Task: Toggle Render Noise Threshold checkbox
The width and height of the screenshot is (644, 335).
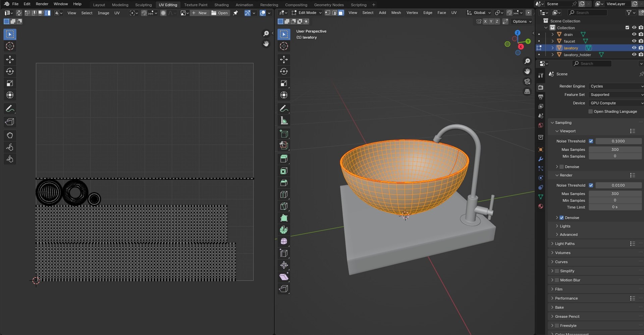Action: point(591,185)
